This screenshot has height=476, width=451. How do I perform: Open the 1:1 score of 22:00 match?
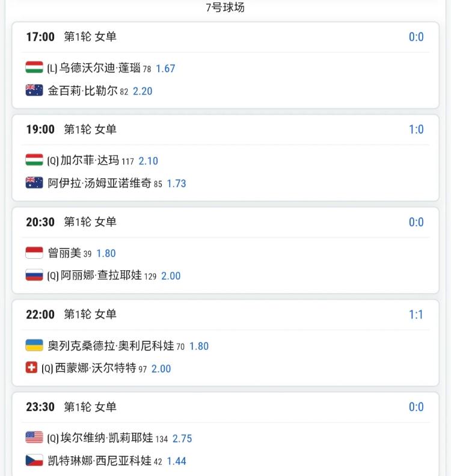[416, 314]
